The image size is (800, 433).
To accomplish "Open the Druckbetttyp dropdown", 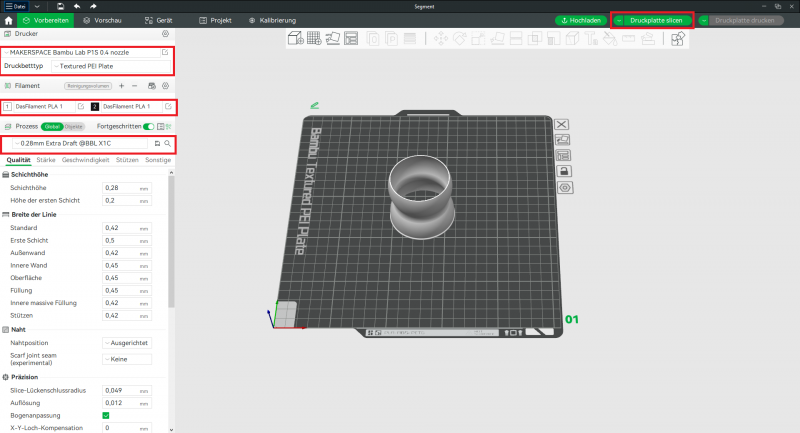I will point(110,66).
